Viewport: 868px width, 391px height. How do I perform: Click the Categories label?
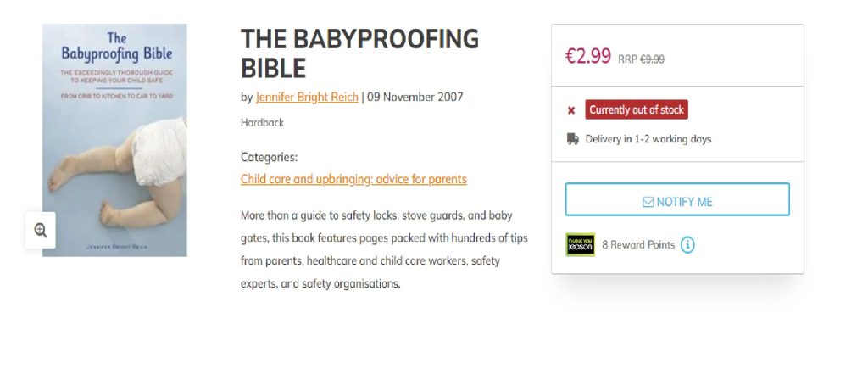click(x=269, y=157)
